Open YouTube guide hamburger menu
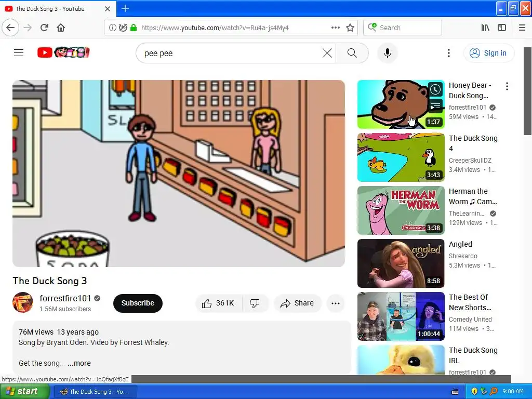The image size is (532, 399). click(19, 52)
